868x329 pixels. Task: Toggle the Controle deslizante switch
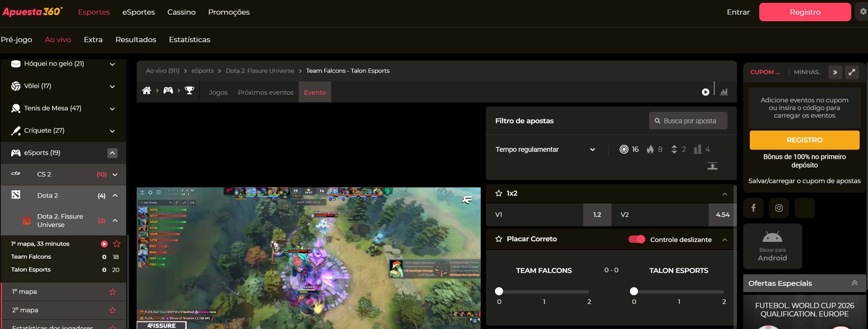(637, 239)
